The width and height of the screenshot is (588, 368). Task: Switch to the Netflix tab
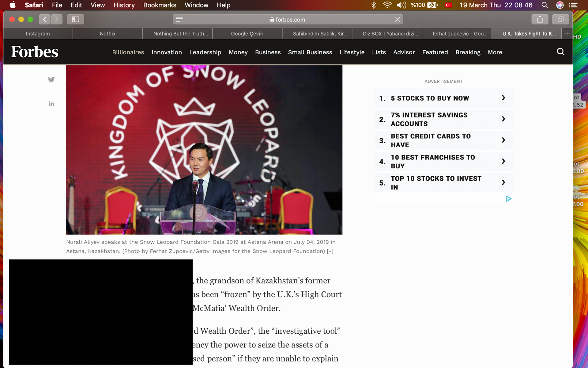click(x=107, y=34)
